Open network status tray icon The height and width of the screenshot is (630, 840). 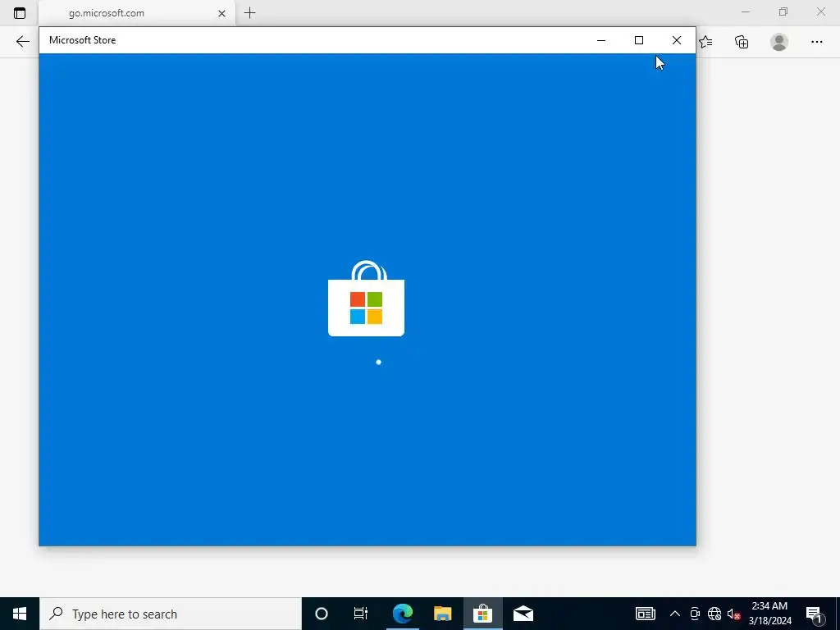[x=714, y=614]
